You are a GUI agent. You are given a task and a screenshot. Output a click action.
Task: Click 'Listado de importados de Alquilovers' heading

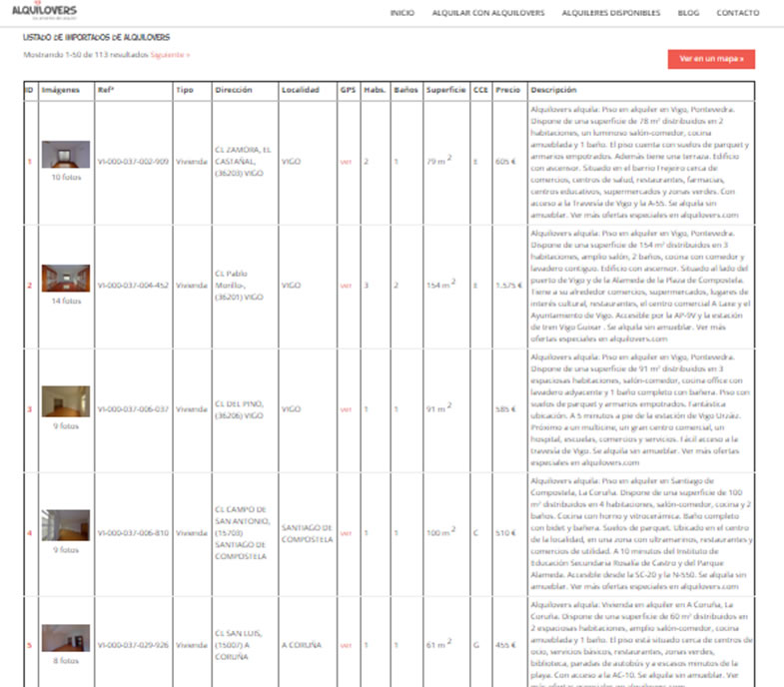(97, 37)
